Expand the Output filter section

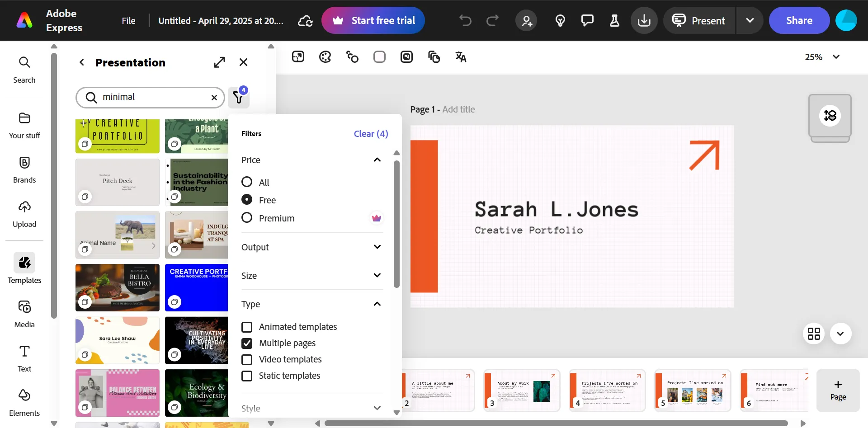tap(377, 247)
